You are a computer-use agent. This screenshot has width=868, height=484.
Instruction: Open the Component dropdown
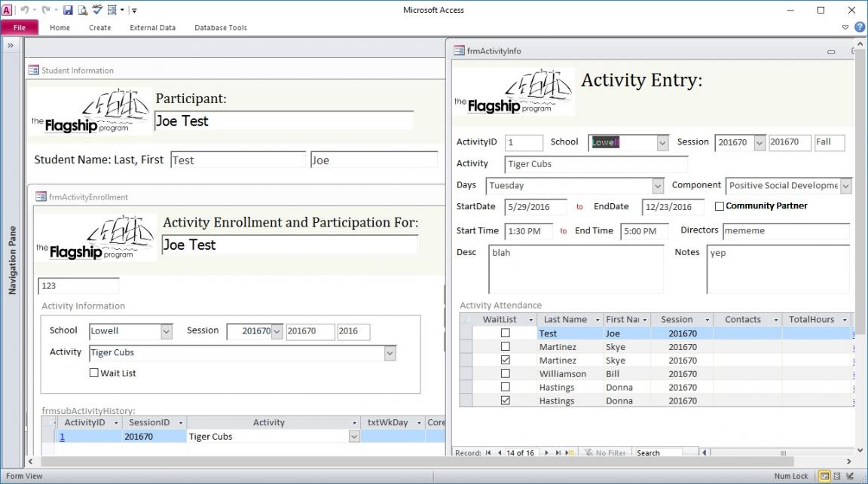[x=846, y=186]
